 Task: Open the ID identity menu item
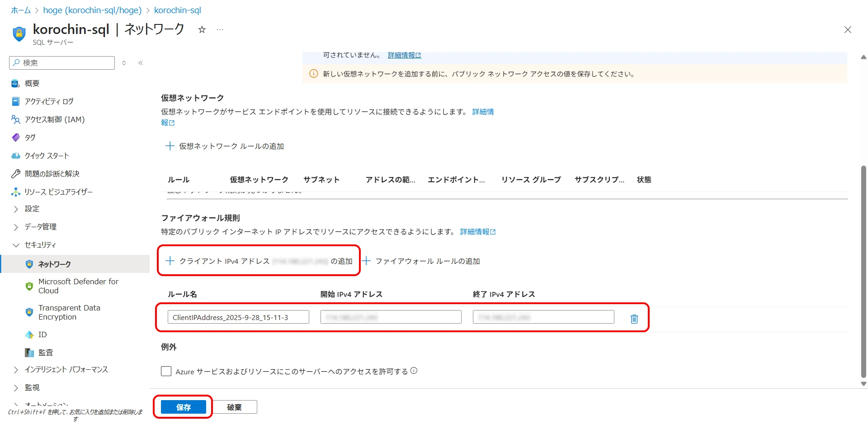tap(42, 334)
